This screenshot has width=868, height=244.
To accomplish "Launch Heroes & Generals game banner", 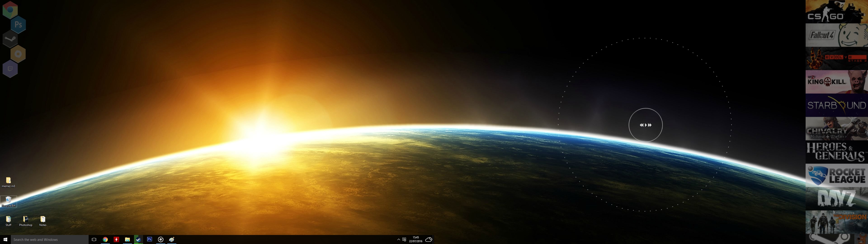I will tap(837, 152).
